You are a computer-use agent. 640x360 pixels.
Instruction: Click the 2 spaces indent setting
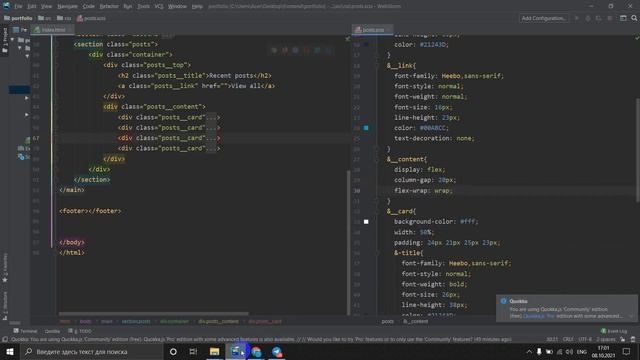(606, 339)
